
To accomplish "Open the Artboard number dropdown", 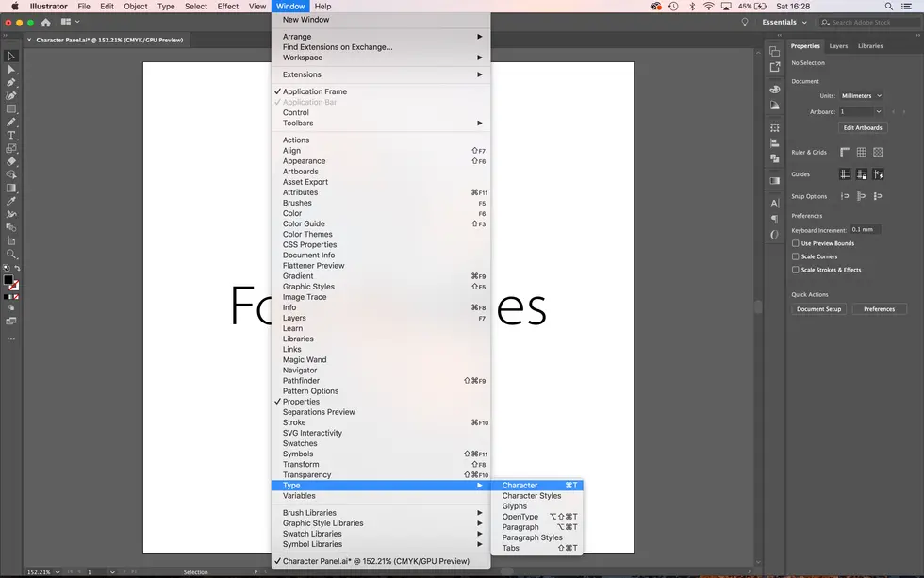I will click(860, 111).
